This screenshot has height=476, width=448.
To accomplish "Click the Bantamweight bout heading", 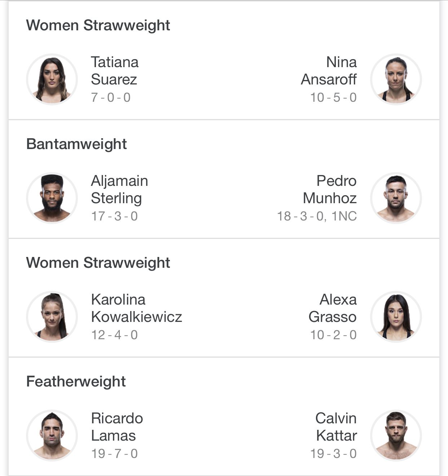I will 76,144.
